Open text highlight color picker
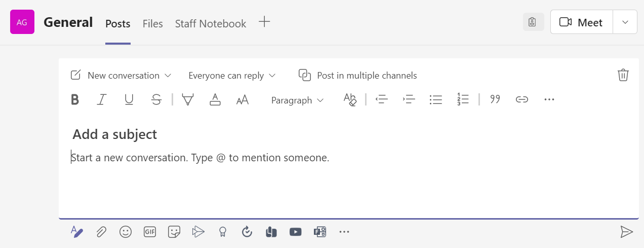 [188, 100]
